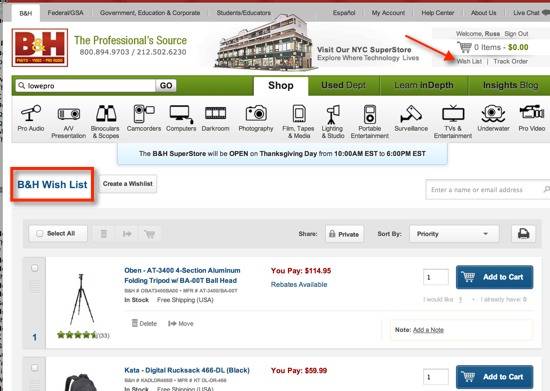Click the B&H Wish List heading
Image resolution: width=550 pixels, height=391 pixels.
(52, 184)
